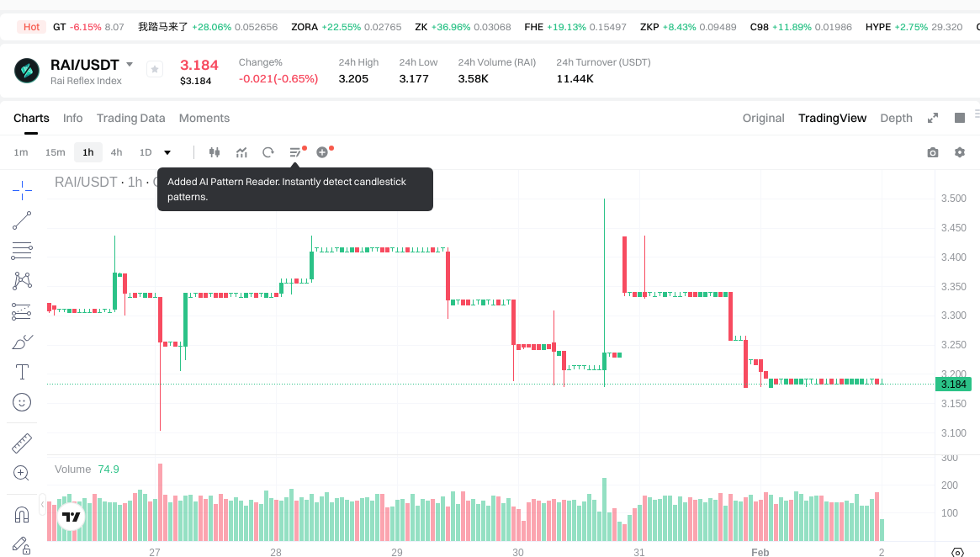
Task: Toggle fullscreen chart view
Action: pyautogui.click(x=933, y=118)
